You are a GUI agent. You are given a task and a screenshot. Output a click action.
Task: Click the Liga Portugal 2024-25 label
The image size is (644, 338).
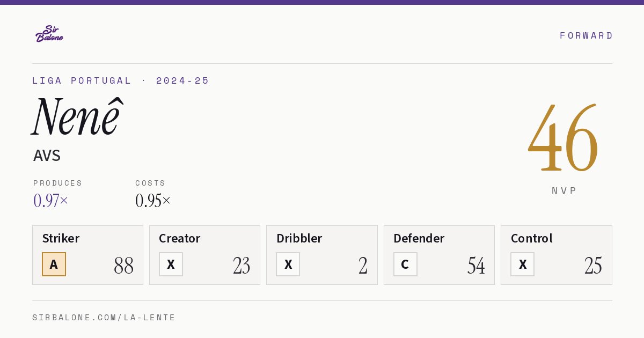click(x=121, y=80)
